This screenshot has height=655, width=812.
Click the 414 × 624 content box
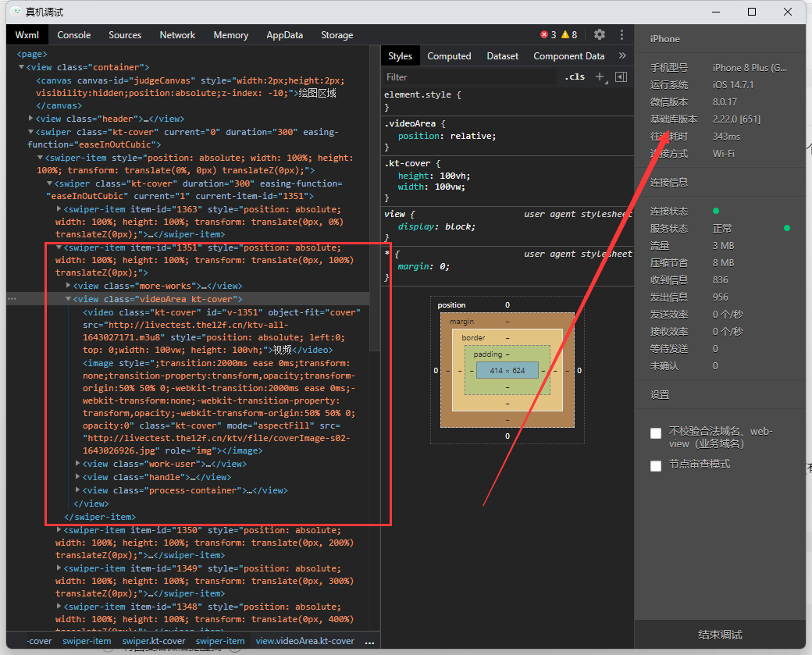click(x=507, y=370)
